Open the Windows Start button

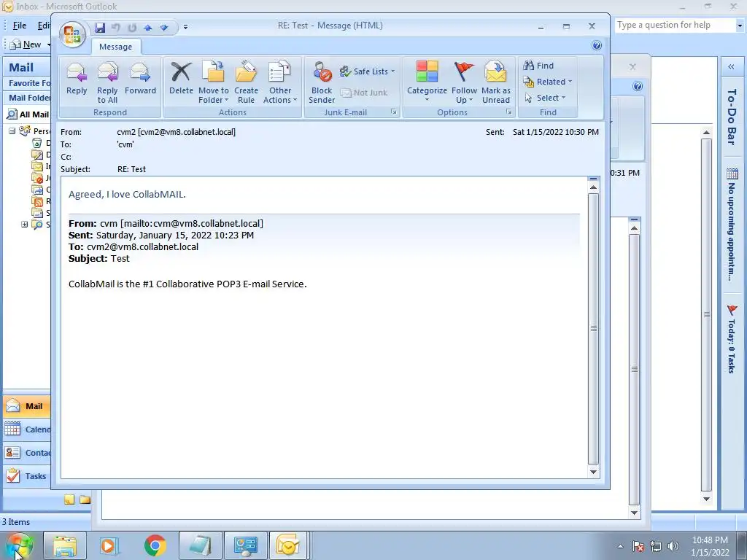coord(19,545)
